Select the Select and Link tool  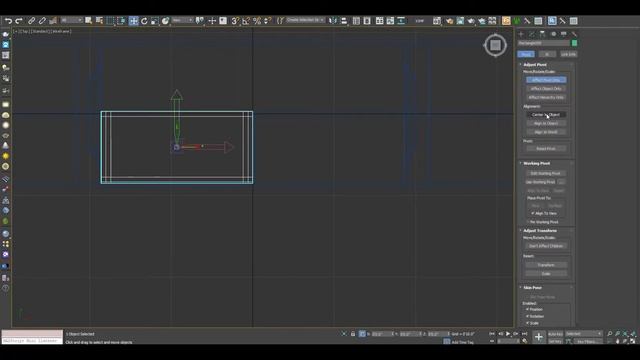(x=31, y=21)
